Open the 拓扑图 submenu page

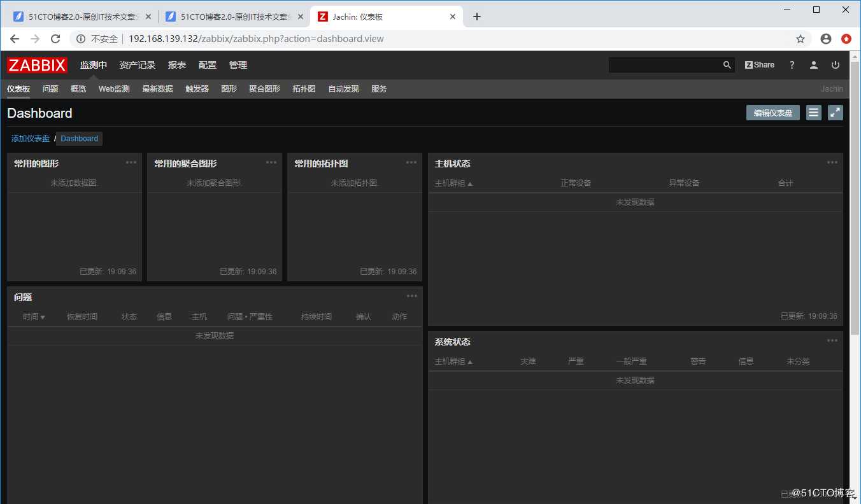point(304,89)
